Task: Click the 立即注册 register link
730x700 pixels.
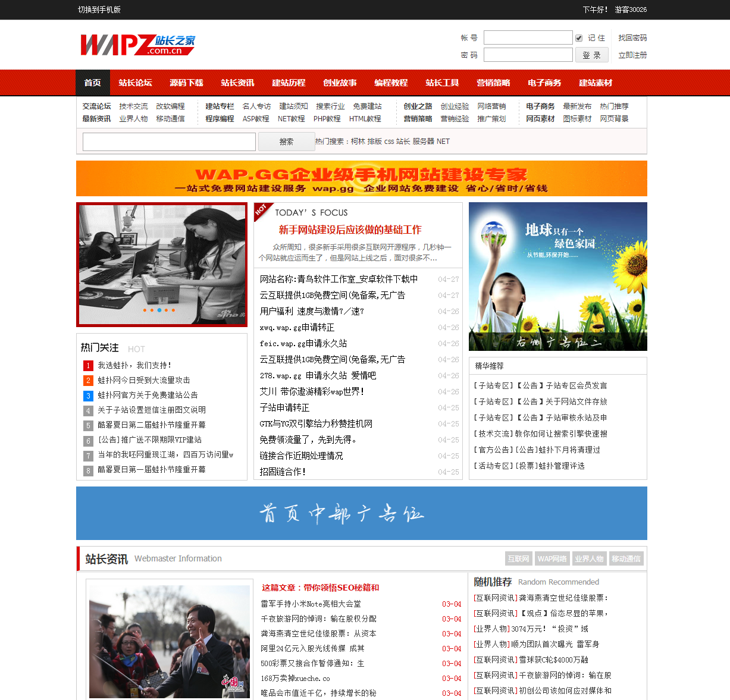Action: (x=632, y=55)
